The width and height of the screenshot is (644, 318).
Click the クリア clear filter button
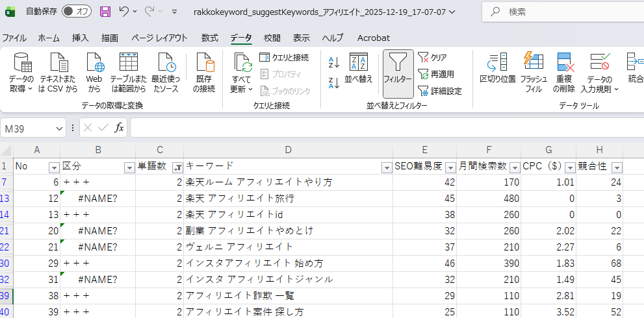click(x=433, y=57)
